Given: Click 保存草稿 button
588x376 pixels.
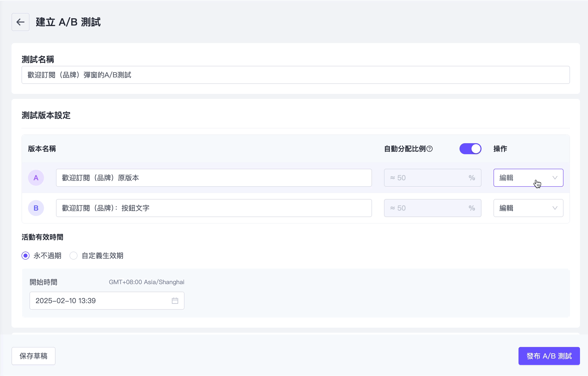Looking at the screenshot, I should coord(33,356).
